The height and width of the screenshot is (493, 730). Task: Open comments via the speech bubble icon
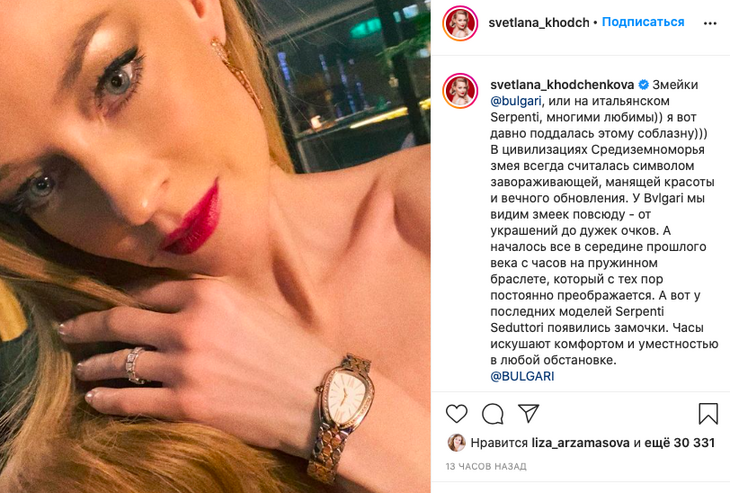point(493,413)
